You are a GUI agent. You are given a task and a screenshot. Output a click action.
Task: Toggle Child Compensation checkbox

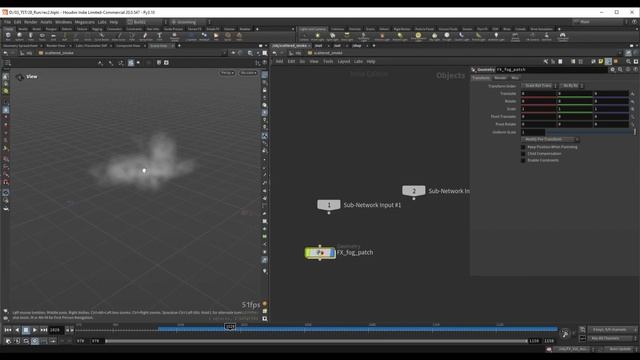coord(523,154)
